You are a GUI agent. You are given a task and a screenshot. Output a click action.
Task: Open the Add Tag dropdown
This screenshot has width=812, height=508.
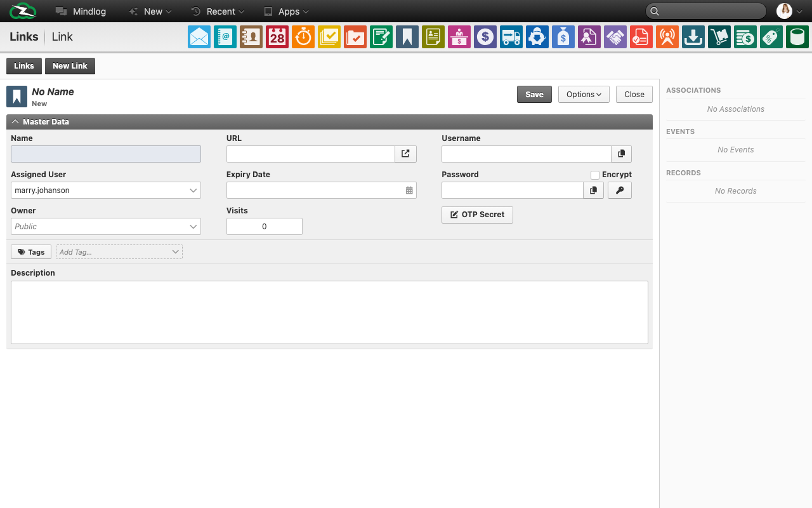(x=119, y=252)
